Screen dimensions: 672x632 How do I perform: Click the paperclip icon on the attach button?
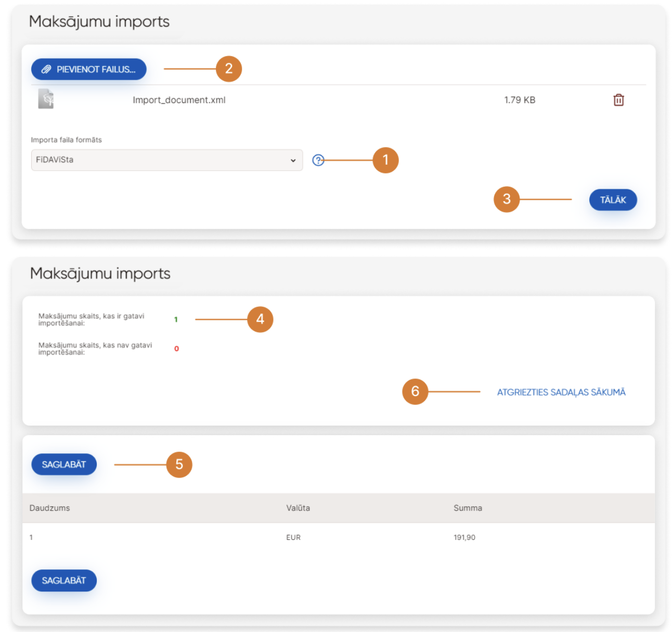[46, 69]
